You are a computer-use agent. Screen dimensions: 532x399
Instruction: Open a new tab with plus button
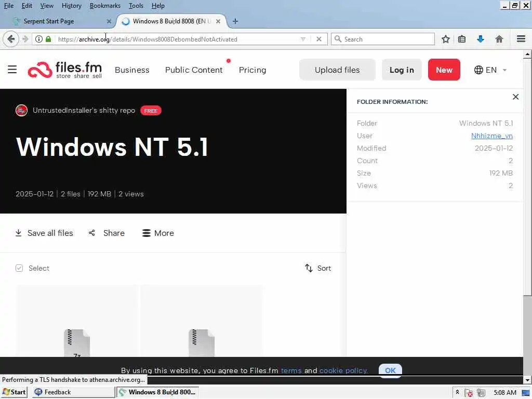click(235, 21)
